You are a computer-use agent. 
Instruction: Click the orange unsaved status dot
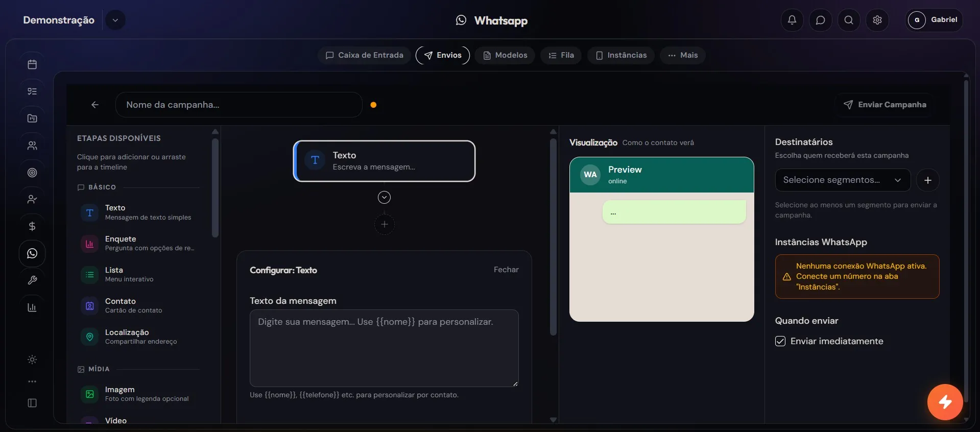373,105
